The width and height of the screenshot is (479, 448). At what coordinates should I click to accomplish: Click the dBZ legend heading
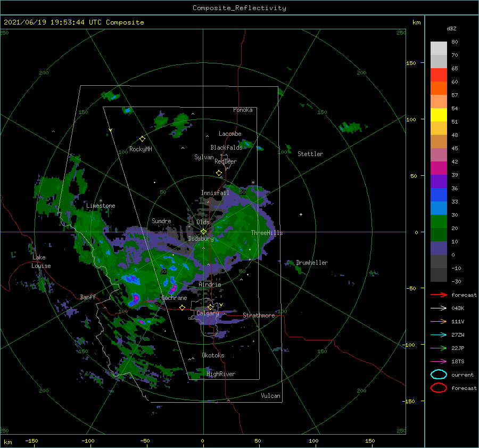451,28
